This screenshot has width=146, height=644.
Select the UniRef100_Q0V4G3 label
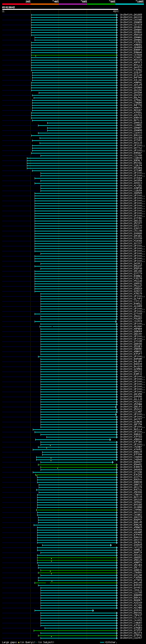(131, 588)
